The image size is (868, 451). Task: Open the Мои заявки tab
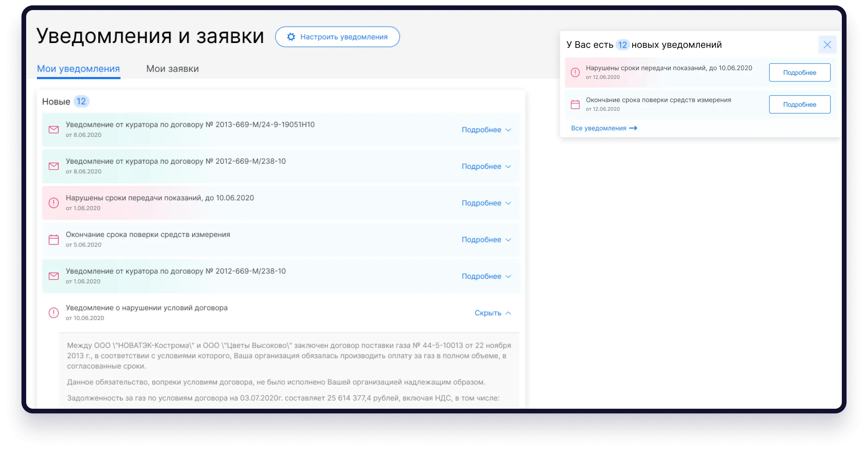tap(172, 69)
